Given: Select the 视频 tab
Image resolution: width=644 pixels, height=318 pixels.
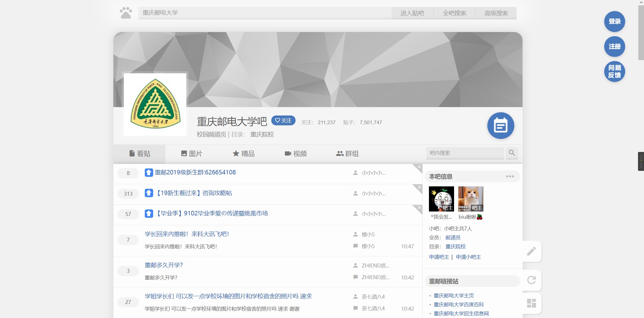Looking at the screenshot, I should click(296, 154).
